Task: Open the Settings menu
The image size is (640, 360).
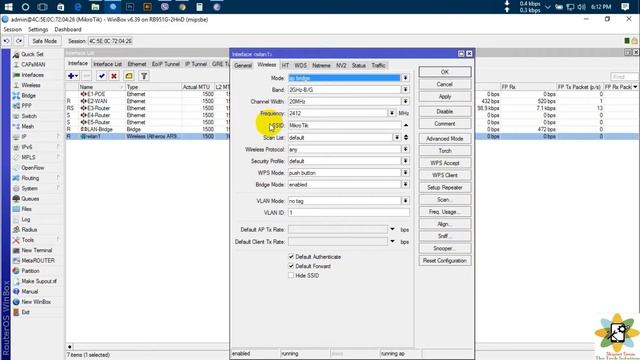Action: tap(38, 29)
